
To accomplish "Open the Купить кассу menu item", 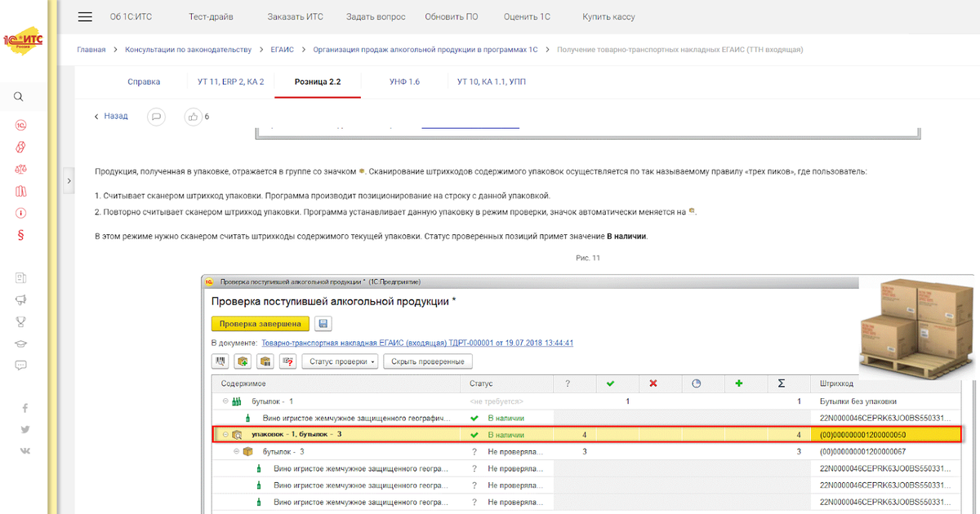I will pos(608,16).
